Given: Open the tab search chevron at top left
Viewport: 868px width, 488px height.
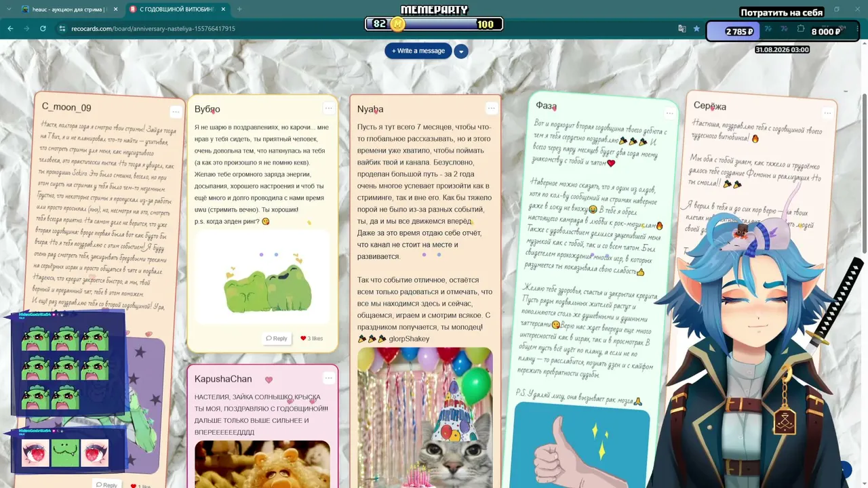Looking at the screenshot, I should [x=8, y=9].
